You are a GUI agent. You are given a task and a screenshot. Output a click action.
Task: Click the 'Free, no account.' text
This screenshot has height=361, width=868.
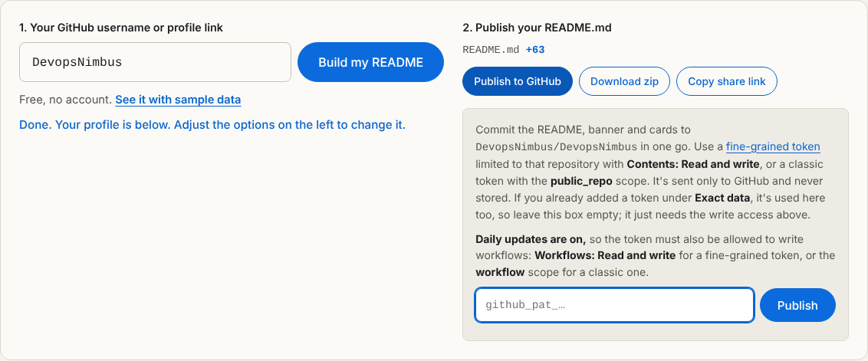[x=66, y=100]
